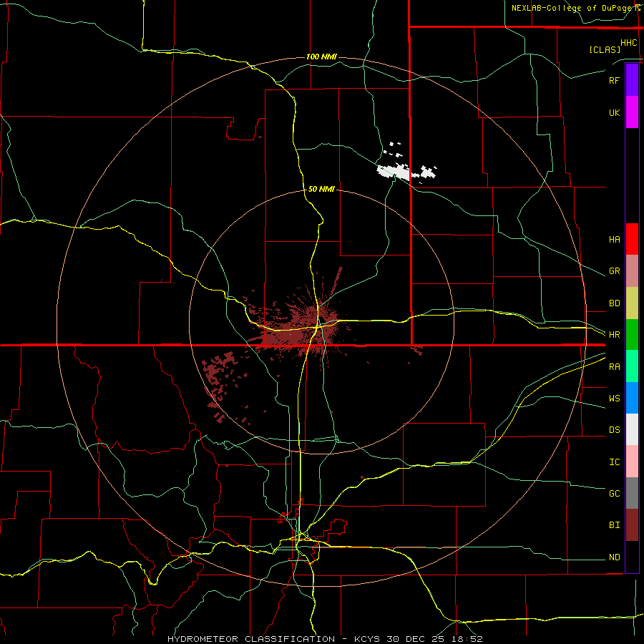
Task: Click the GR legend label
Action: click(x=614, y=271)
